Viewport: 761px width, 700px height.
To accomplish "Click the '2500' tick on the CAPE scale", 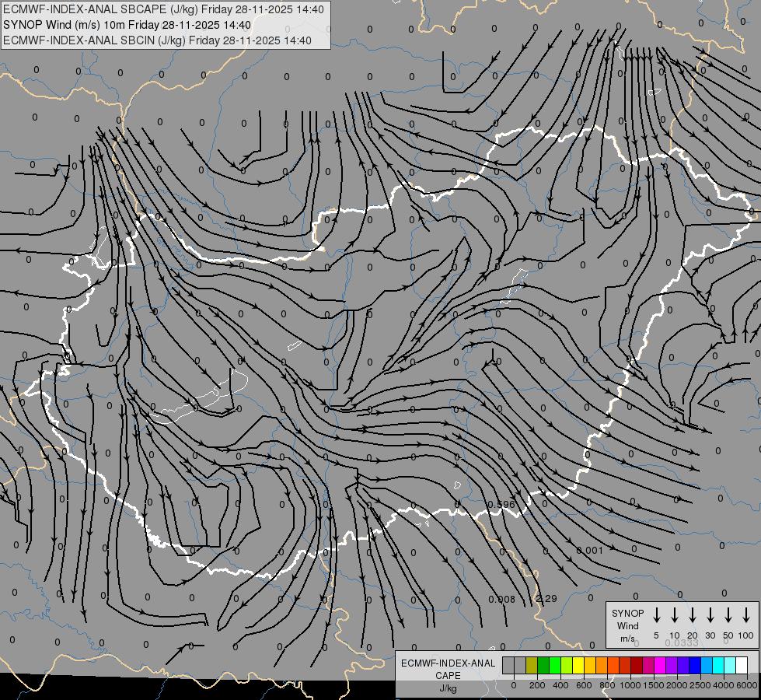I will pos(700,685).
